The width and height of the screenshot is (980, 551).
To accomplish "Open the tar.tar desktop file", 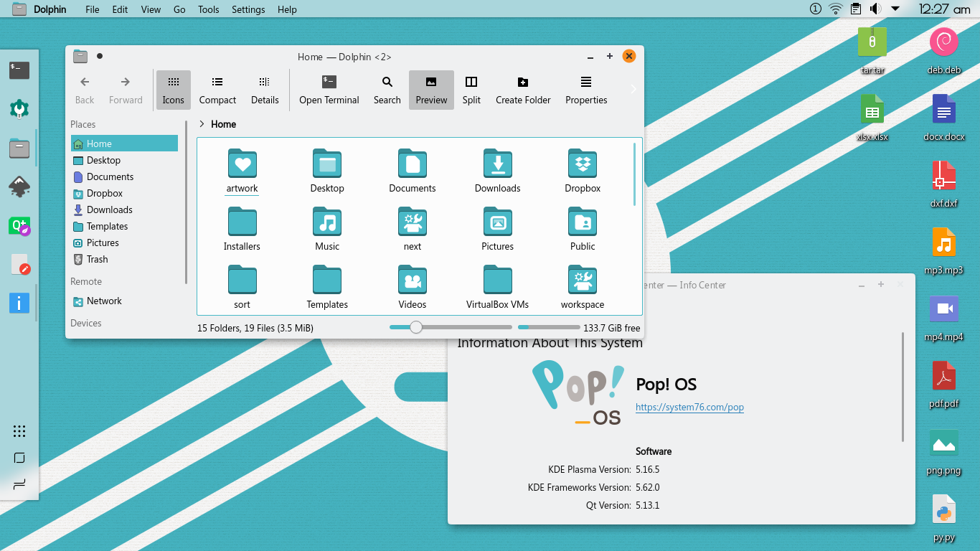I will point(872,50).
